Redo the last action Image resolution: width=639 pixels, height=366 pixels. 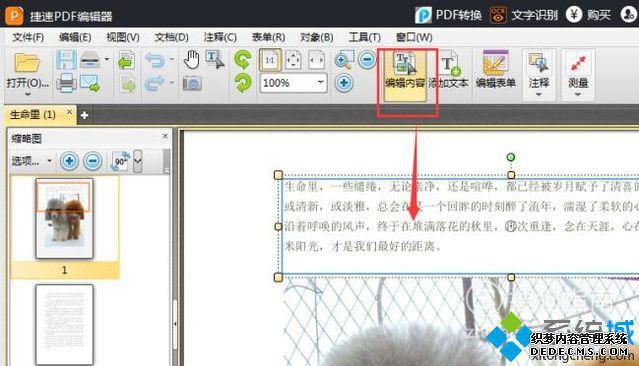[155, 83]
